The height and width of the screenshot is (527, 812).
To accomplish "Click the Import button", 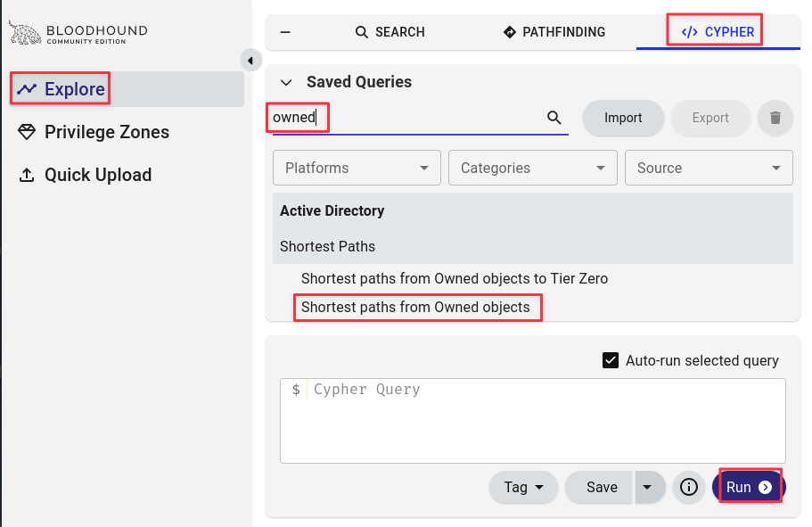I will tap(623, 118).
